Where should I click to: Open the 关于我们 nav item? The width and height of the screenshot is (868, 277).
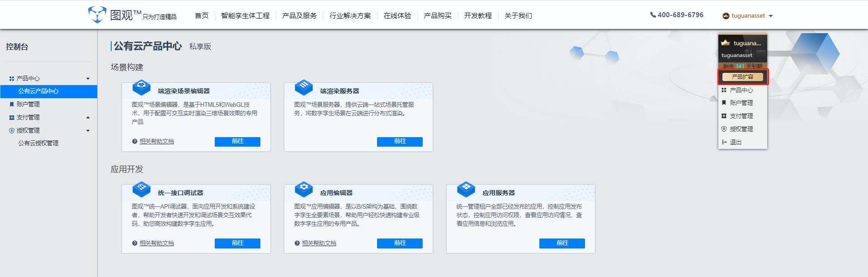coord(518,16)
